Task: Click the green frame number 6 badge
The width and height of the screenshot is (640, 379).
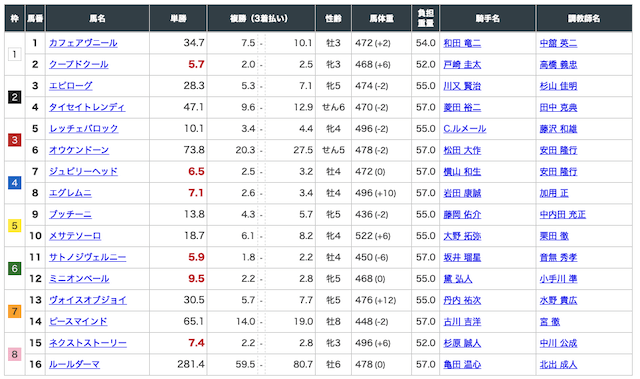Action: point(15,268)
